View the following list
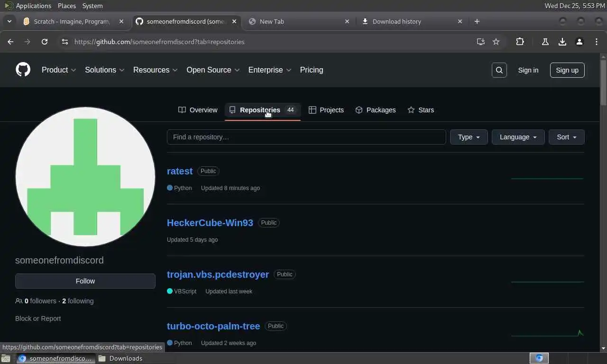 [x=78, y=301]
